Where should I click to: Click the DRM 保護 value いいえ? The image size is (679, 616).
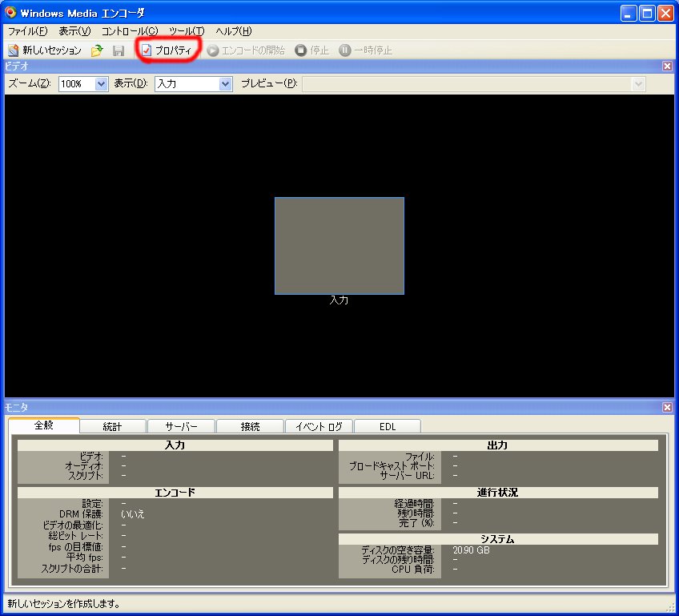click(132, 514)
